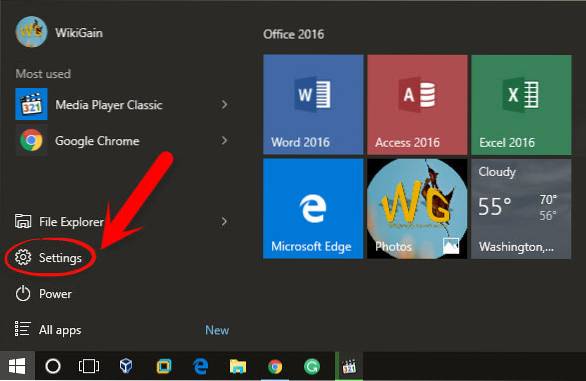Open the Word 2016 tile
The image size is (586, 381).
(x=313, y=104)
